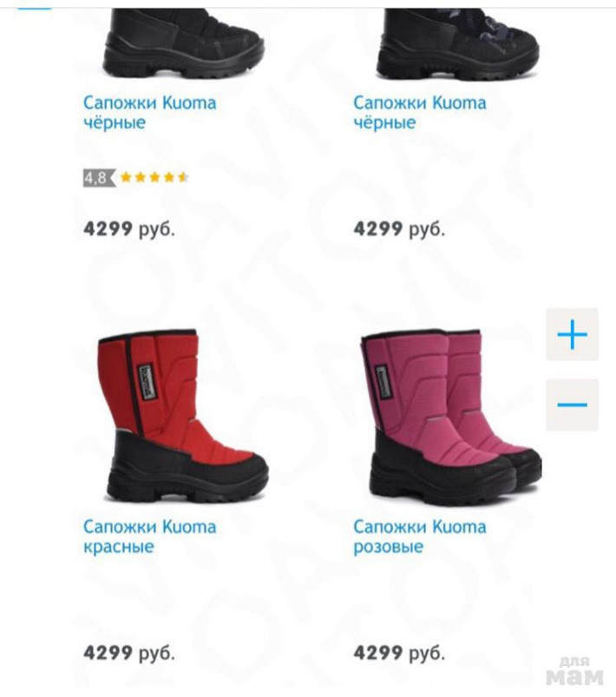This screenshot has height=697, width=616.
Task: Open link 'Сапожки Kuoma красные'
Action: (150, 536)
